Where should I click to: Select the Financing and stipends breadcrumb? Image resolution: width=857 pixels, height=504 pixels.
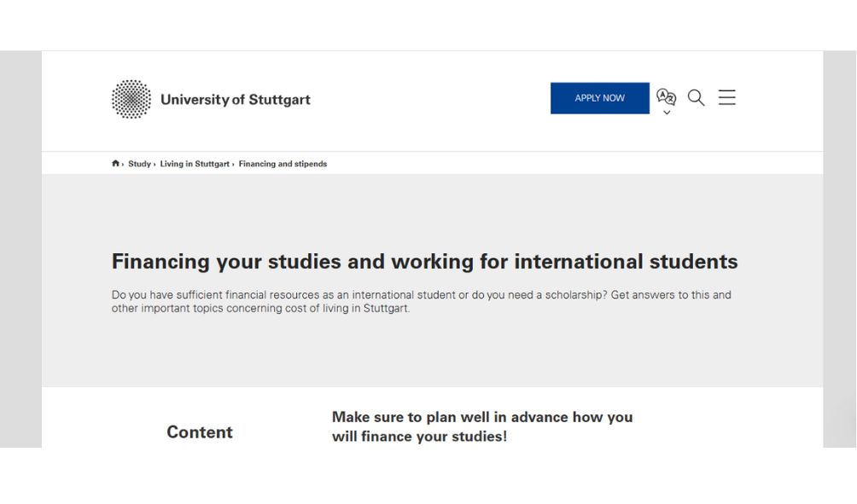click(x=283, y=164)
